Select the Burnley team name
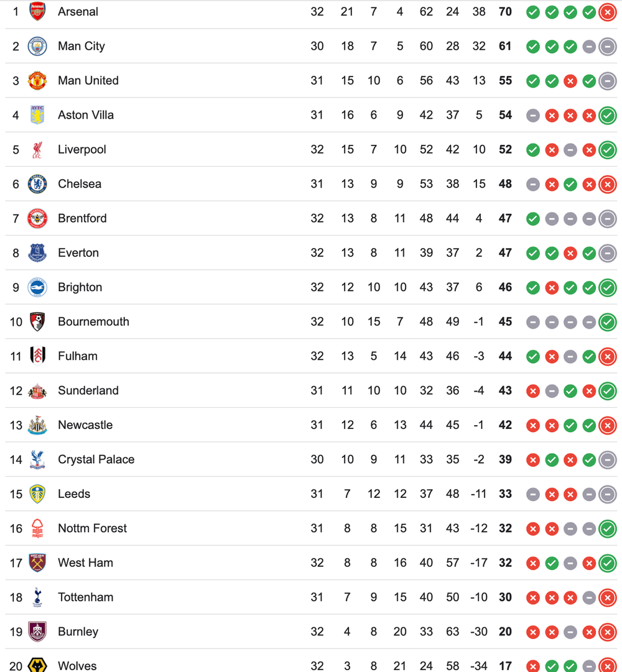The width and height of the screenshot is (622, 672). click(x=78, y=632)
